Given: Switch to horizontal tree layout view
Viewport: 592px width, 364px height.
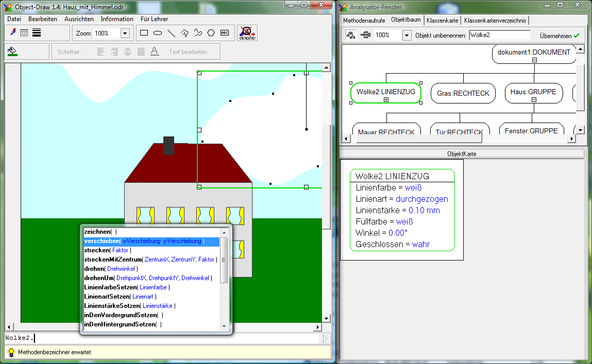Looking at the screenshot, I should [365, 35].
